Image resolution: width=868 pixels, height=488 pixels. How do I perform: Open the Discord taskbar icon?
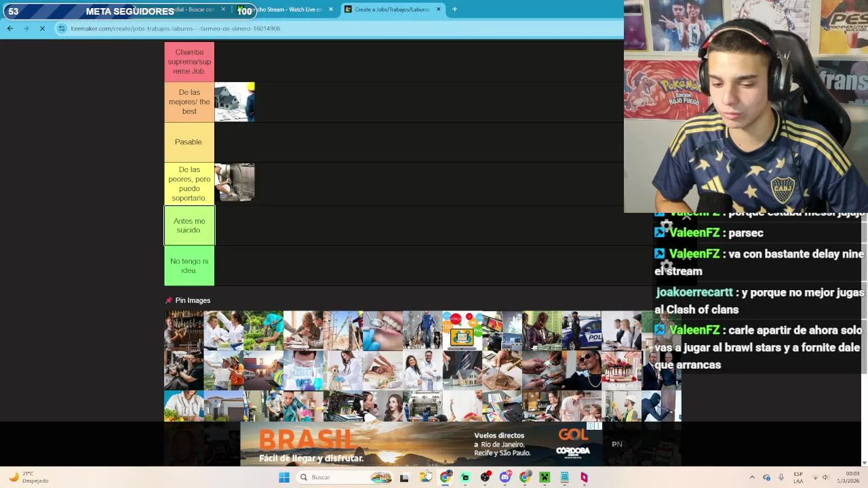[505, 477]
